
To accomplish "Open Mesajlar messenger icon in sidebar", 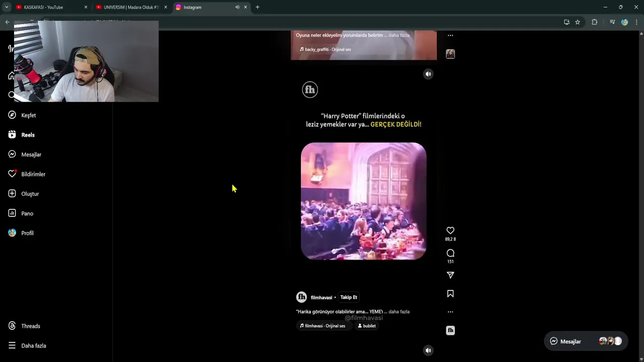I will (x=12, y=154).
